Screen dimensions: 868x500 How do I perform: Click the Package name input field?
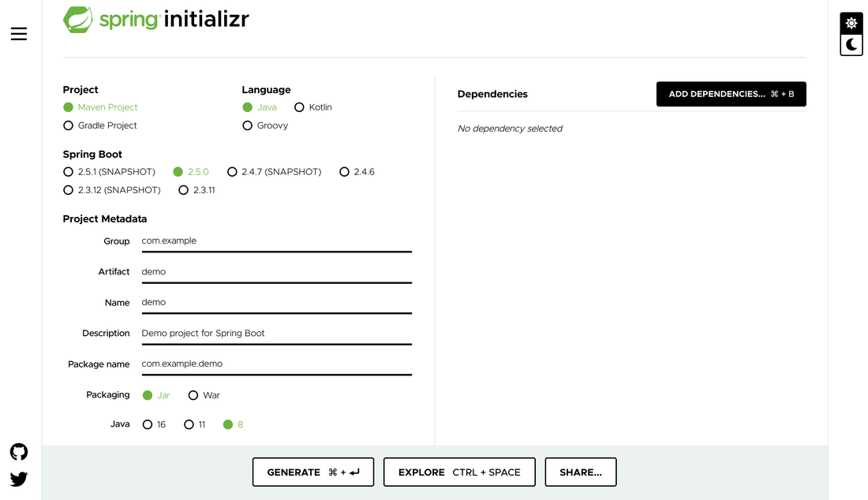coord(277,364)
